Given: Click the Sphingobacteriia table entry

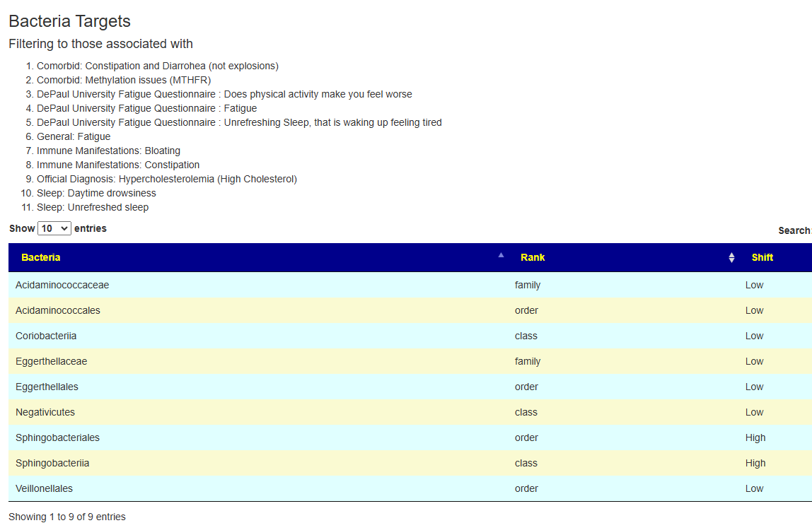Looking at the screenshot, I should pyautogui.click(x=52, y=463).
